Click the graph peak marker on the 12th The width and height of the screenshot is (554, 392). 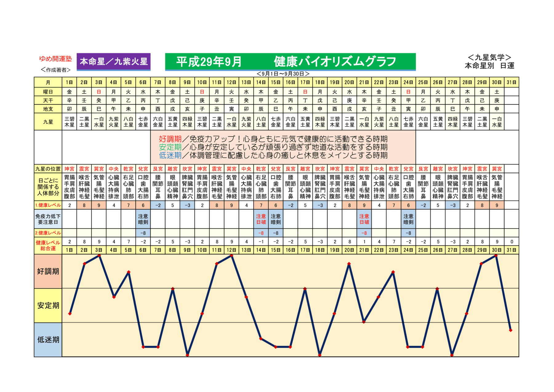[x=232, y=256]
